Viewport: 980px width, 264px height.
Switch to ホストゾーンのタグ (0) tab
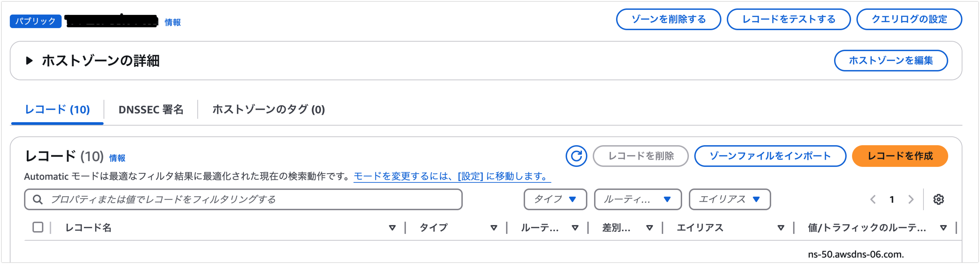(269, 109)
